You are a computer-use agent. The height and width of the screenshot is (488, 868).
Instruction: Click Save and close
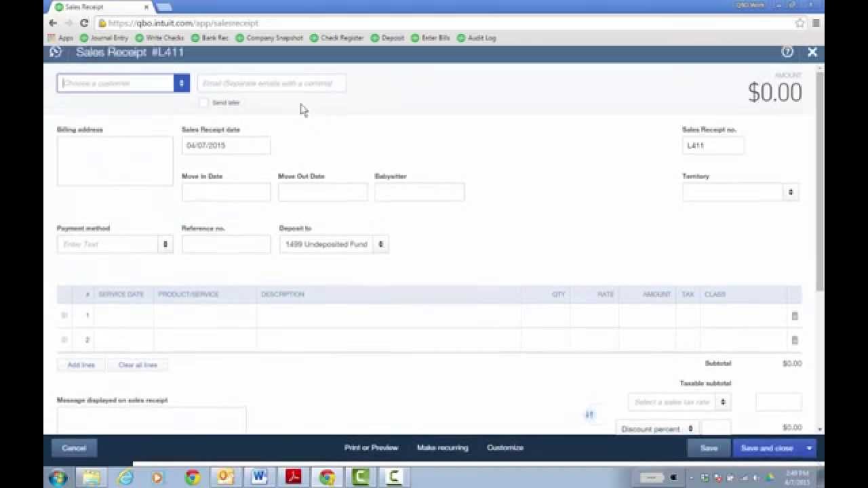(x=767, y=448)
